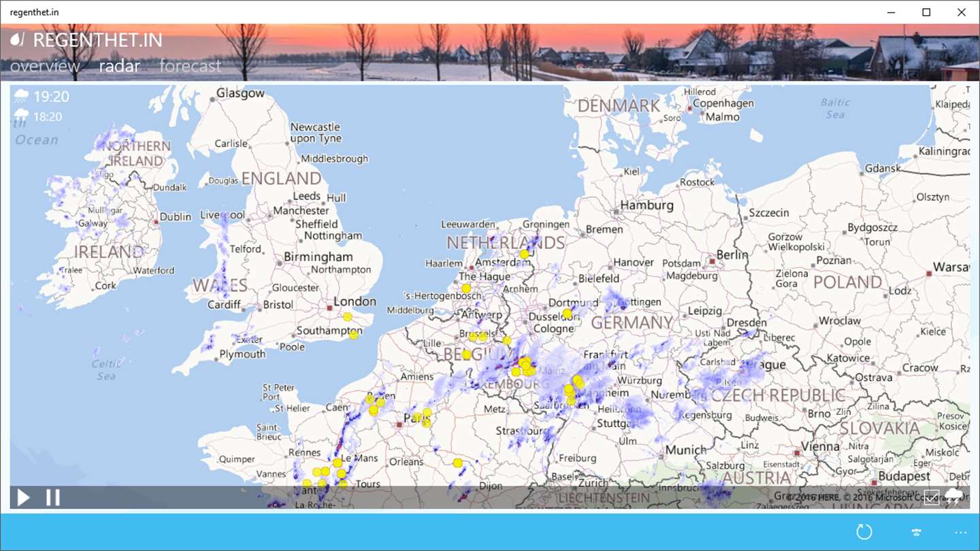This screenshot has height=551, width=980.
Task: Open the forecast tab
Action: coord(191,66)
